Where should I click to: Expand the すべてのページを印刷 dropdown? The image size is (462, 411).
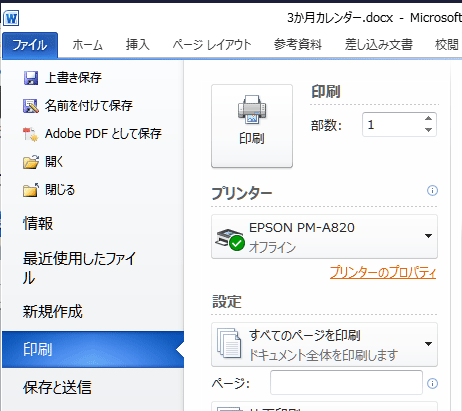click(x=324, y=345)
